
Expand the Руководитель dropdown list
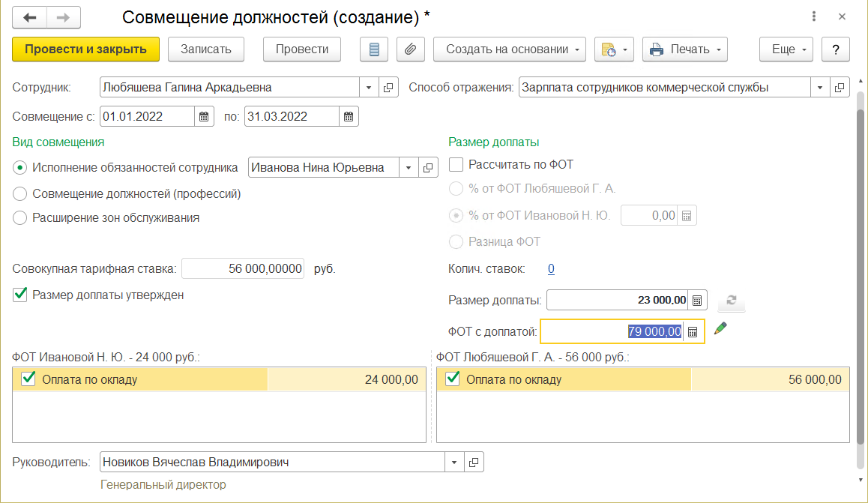(454, 463)
